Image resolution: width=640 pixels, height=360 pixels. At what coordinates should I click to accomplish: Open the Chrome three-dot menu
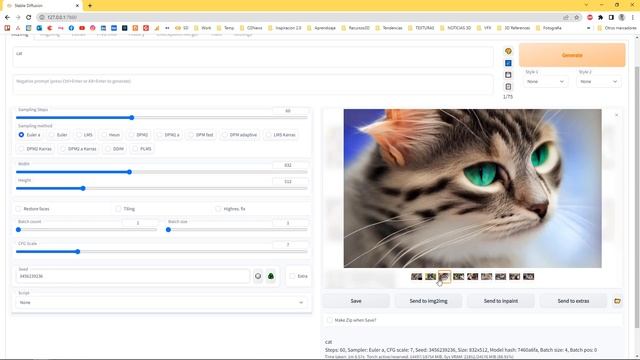(x=633, y=18)
